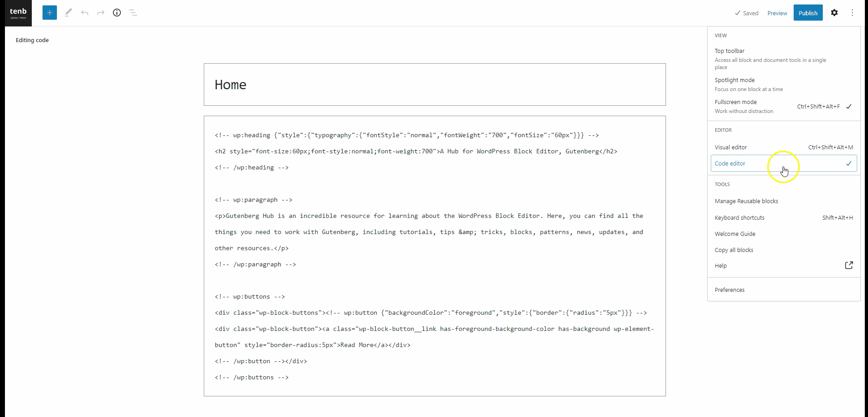
Task: Select Manage Reusable blocks
Action: (746, 201)
